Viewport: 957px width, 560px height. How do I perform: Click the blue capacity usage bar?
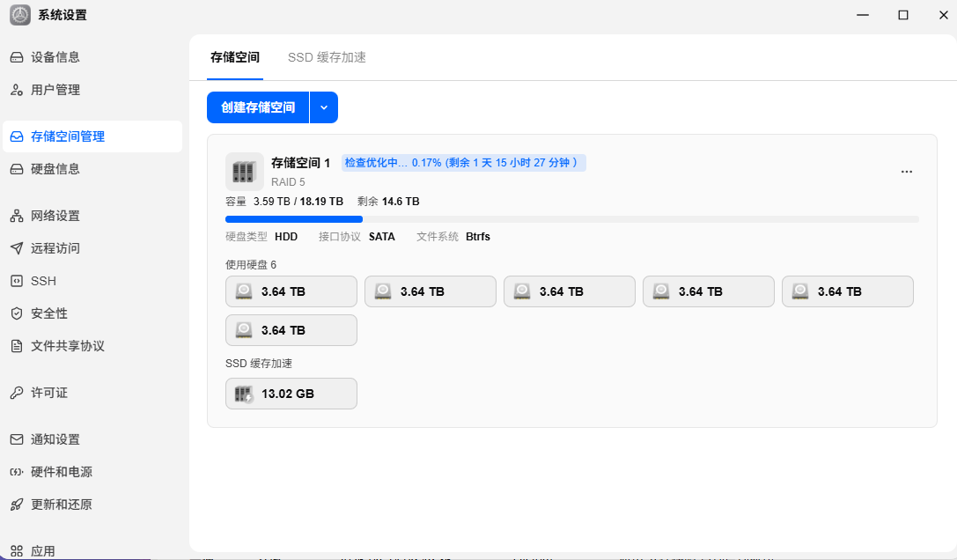pos(293,219)
